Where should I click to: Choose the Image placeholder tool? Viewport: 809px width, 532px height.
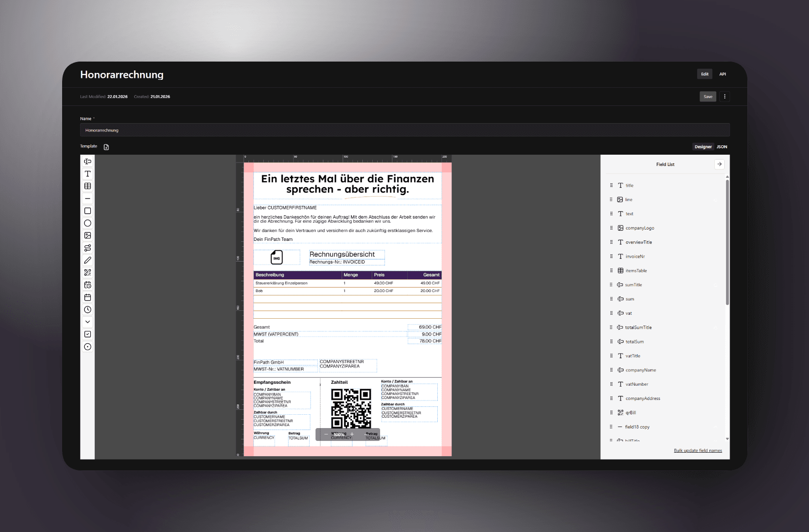(87, 235)
